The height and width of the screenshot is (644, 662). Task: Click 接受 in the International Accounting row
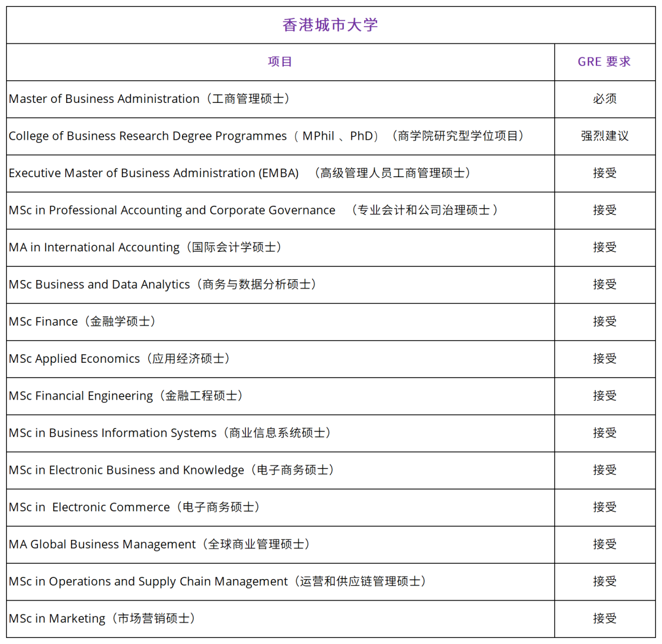coord(604,248)
